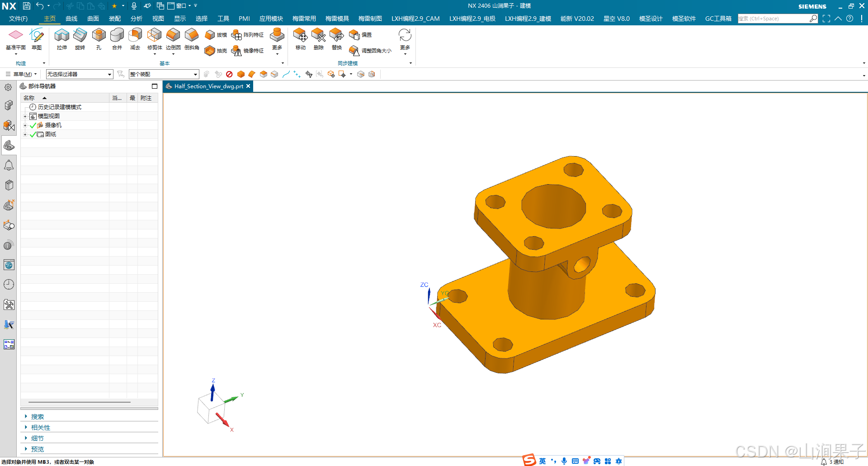Open the 更多 dropdown in 同步建模 group
The height and width of the screenshot is (466, 868).
tap(405, 41)
